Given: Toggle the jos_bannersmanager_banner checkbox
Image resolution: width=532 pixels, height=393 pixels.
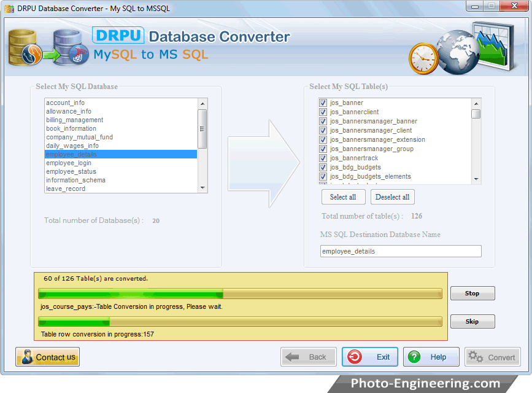Looking at the screenshot, I should point(323,121).
